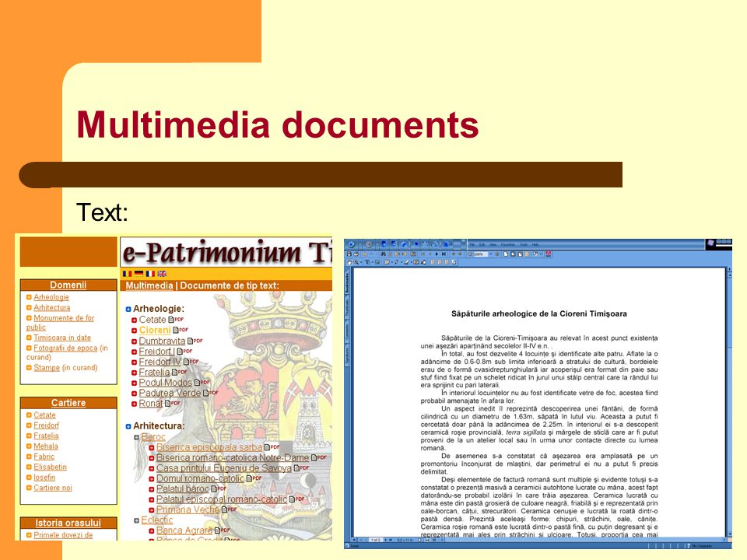The width and height of the screenshot is (747, 560).
Task: Select Monumente de for public sidebar link
Action: 60,322
